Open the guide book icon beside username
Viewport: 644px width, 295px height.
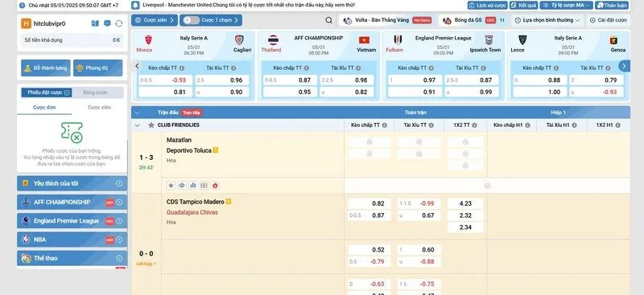[95, 24]
